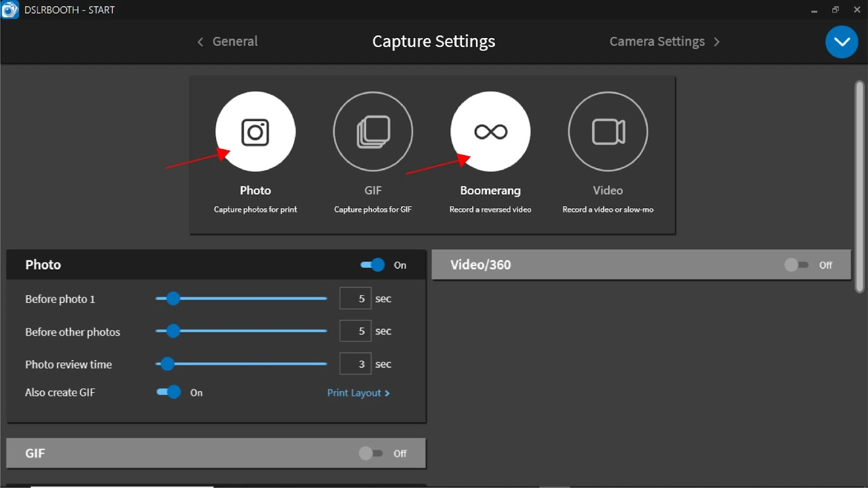This screenshot has width=868, height=488.
Task: Click the 'Before other photos' label
Action: click(73, 332)
